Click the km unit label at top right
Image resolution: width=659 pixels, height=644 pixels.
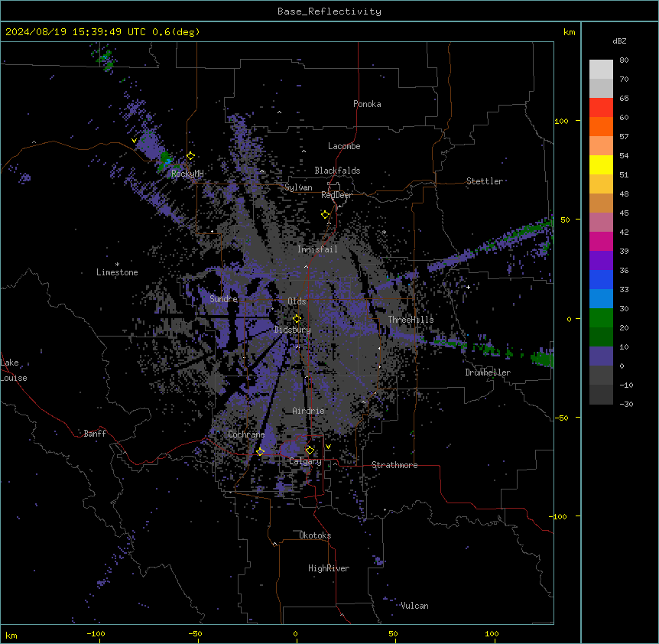click(x=569, y=32)
